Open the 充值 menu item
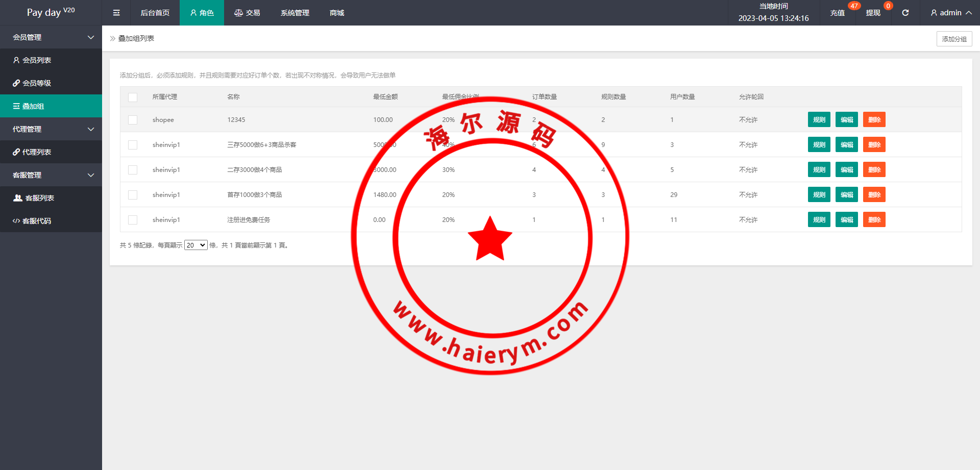This screenshot has width=980, height=470. click(x=838, y=13)
